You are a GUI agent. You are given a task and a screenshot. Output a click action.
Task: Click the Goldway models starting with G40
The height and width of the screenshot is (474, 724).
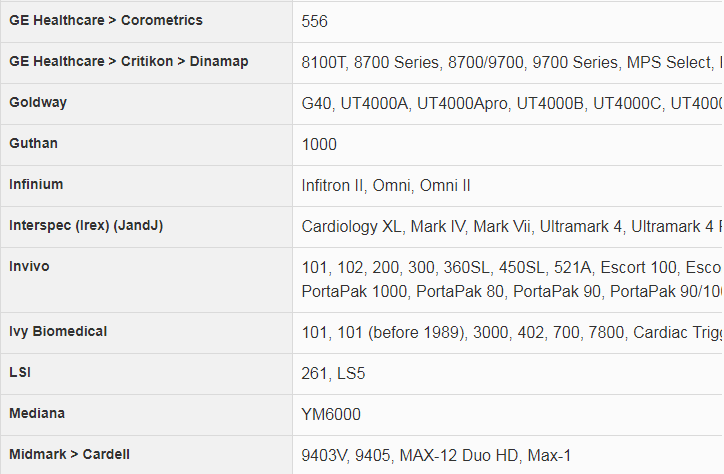click(510, 104)
